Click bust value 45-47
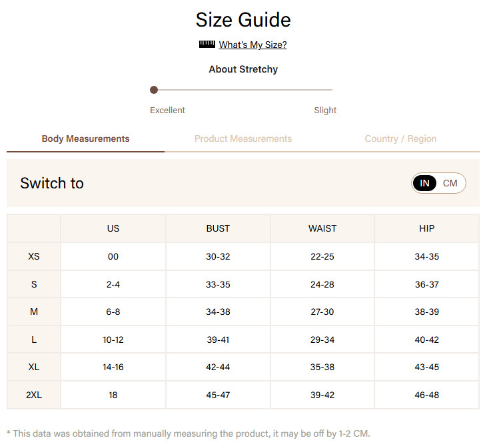485x448 pixels. (x=218, y=395)
